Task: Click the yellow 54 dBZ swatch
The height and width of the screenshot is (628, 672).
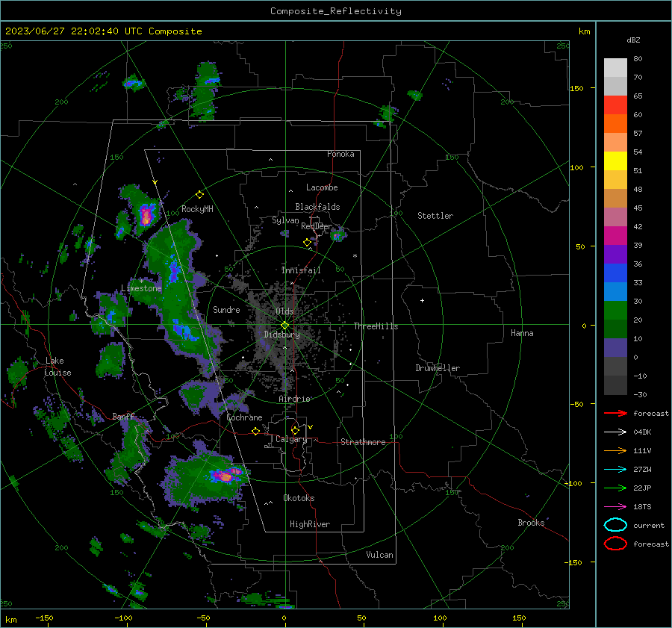Action: pos(615,161)
